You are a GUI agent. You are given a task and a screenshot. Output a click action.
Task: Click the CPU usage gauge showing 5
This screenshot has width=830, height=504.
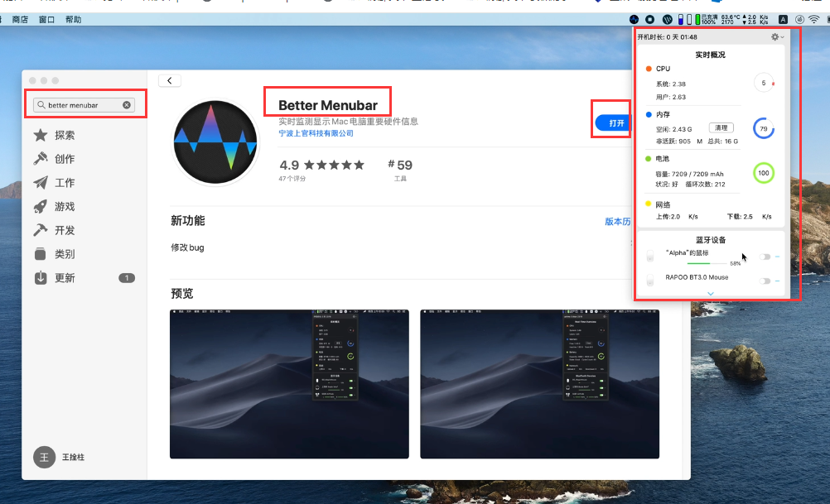(763, 83)
